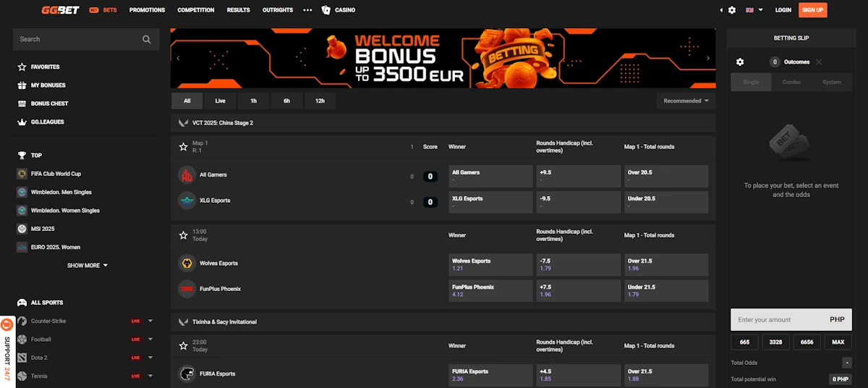Click the Login link
Screen dimensions: 868x388
[x=783, y=10]
